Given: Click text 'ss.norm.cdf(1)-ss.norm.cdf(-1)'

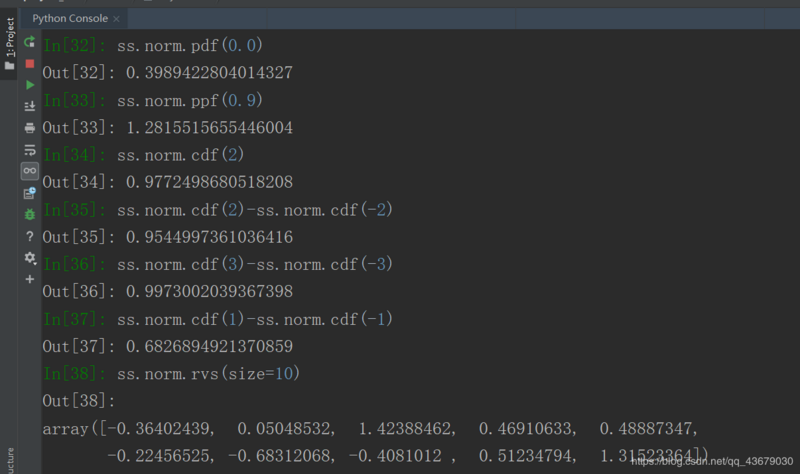Looking at the screenshot, I should (x=255, y=319).
